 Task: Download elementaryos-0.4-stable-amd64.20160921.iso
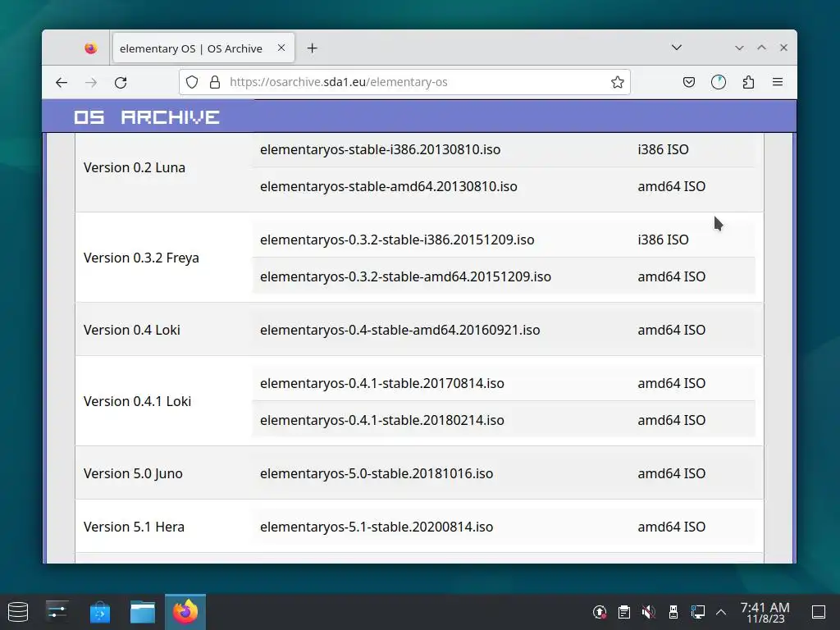(x=399, y=330)
